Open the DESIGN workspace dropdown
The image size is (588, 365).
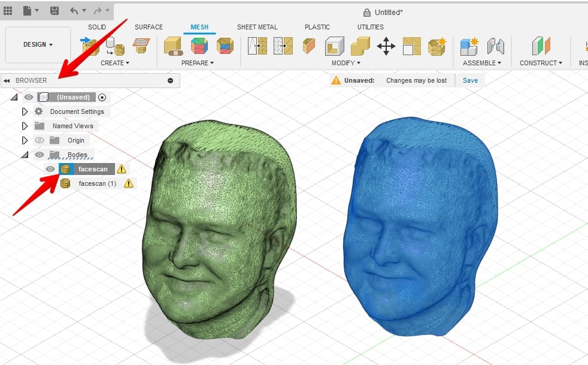tap(38, 44)
